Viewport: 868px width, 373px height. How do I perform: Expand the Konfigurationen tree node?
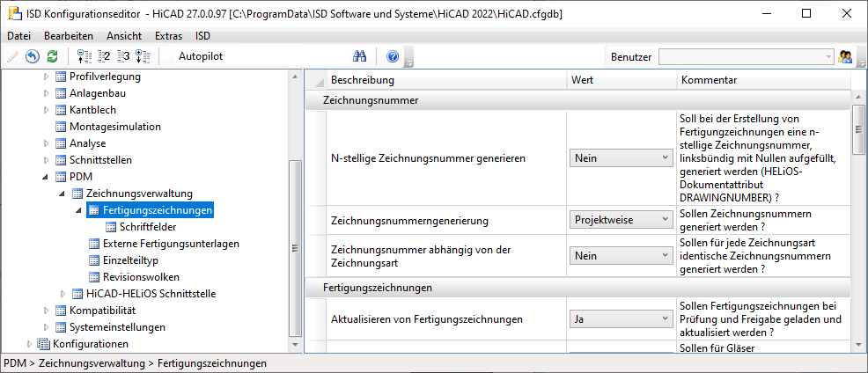point(30,344)
